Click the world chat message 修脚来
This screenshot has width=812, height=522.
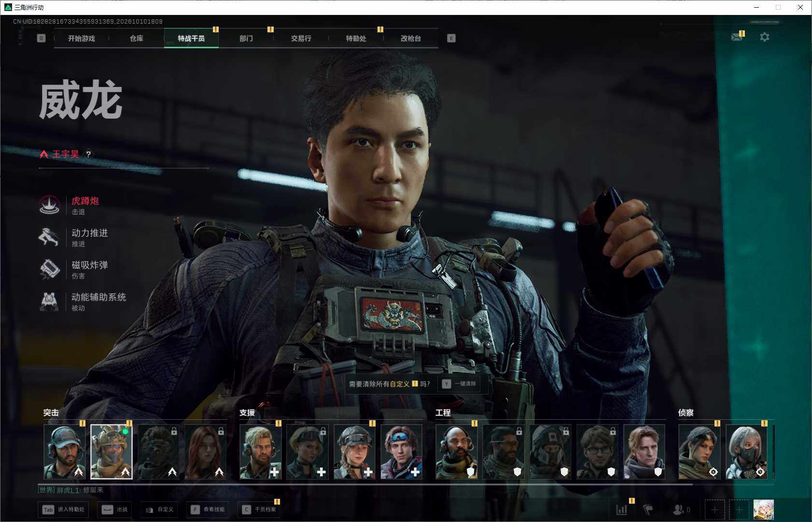tap(93, 490)
